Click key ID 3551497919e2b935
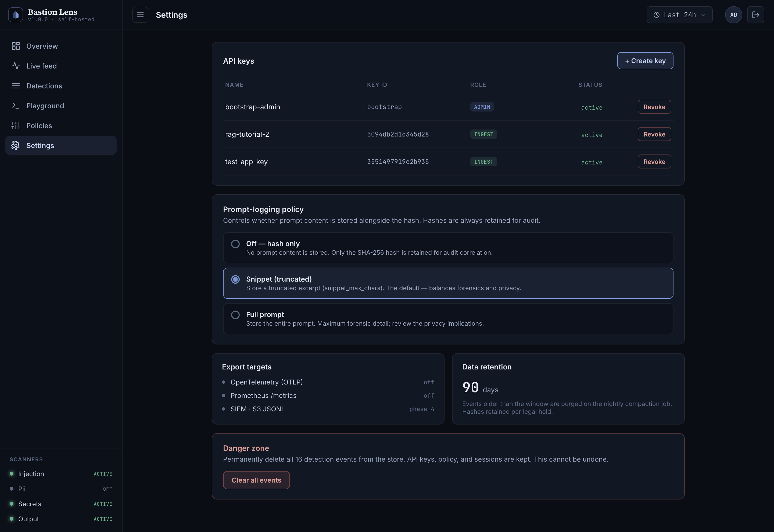 398,161
